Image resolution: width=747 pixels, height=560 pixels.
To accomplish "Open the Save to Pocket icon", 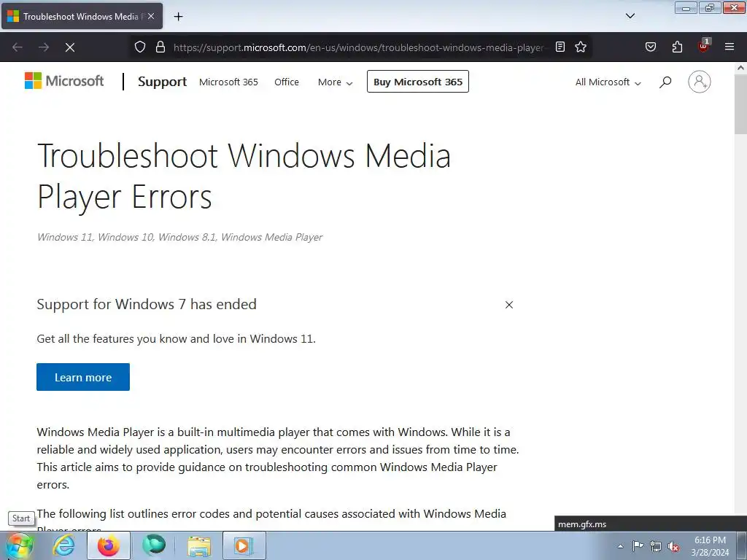I will [650, 47].
